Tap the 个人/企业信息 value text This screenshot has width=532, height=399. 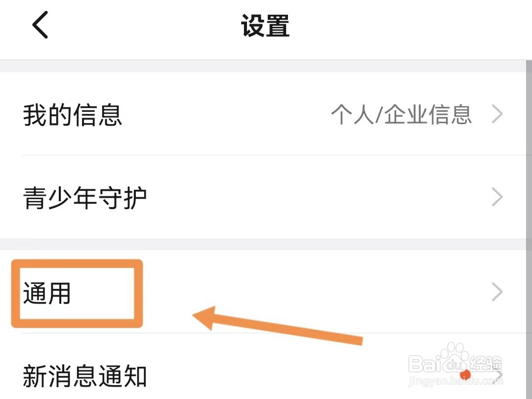tap(401, 115)
